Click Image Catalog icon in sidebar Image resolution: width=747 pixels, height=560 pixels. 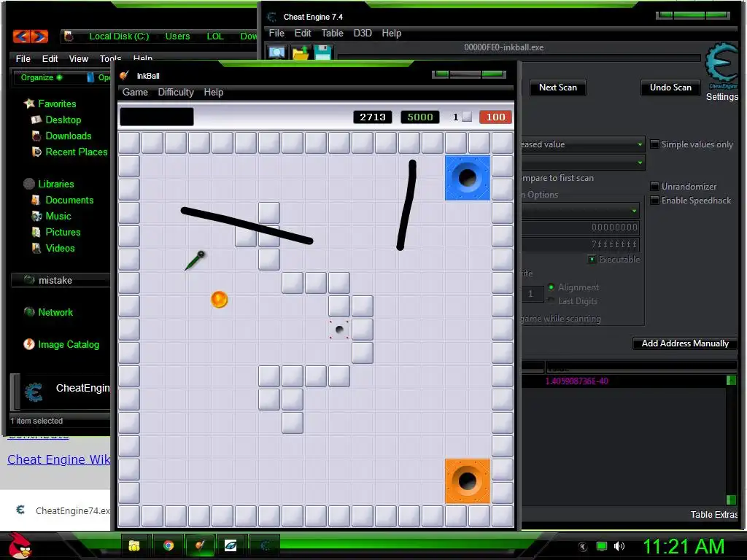29,344
